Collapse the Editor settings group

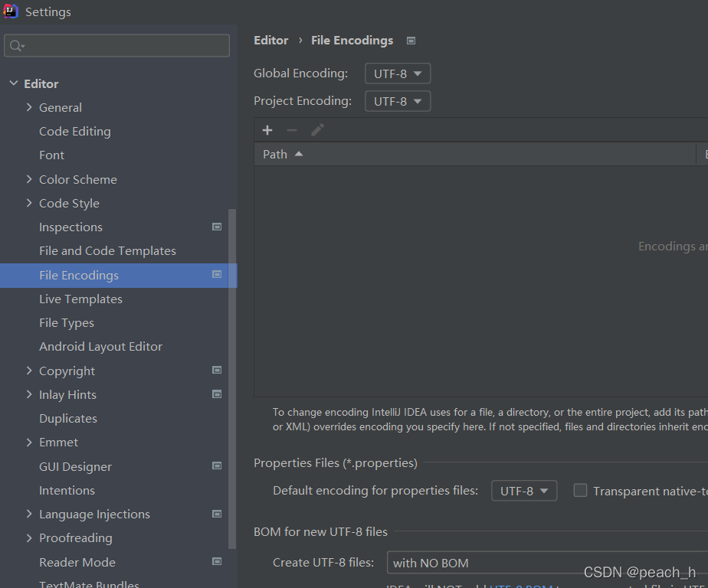(14, 83)
